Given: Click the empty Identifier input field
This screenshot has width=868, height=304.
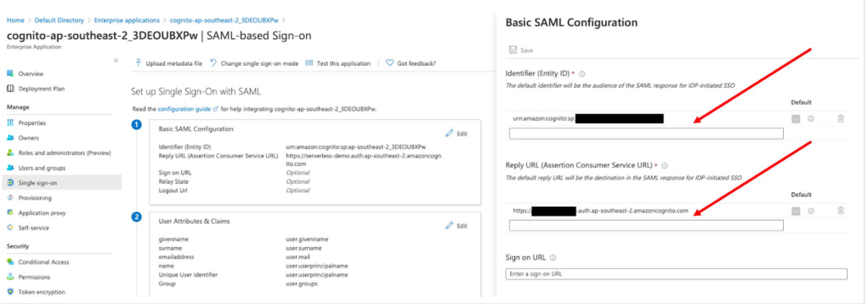Looking at the screenshot, I should (646, 134).
